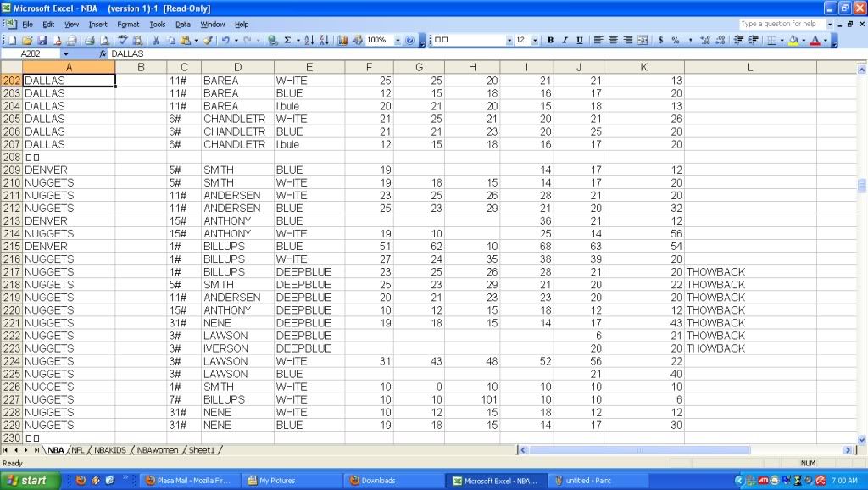Click the formula bar showing DALLAS
The width and height of the screenshot is (868, 490).
(487, 53)
